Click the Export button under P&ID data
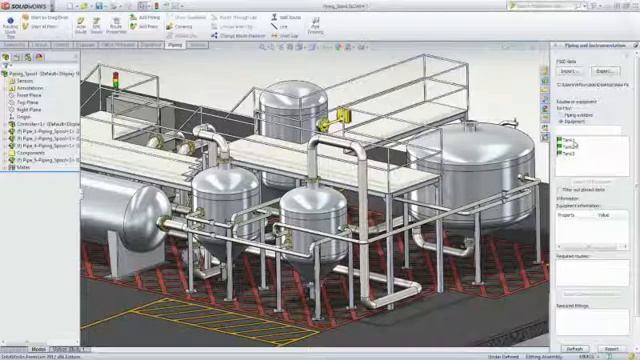 605,71
